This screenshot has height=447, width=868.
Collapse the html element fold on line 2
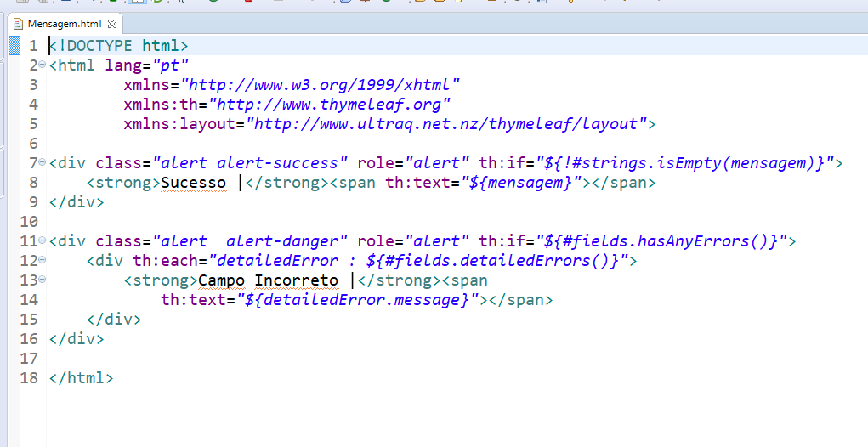click(43, 65)
